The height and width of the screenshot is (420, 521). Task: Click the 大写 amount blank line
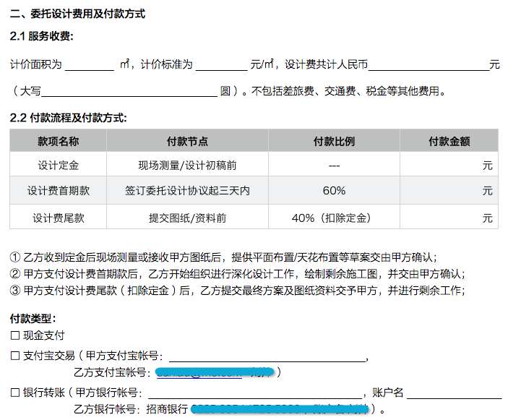[x=129, y=91]
